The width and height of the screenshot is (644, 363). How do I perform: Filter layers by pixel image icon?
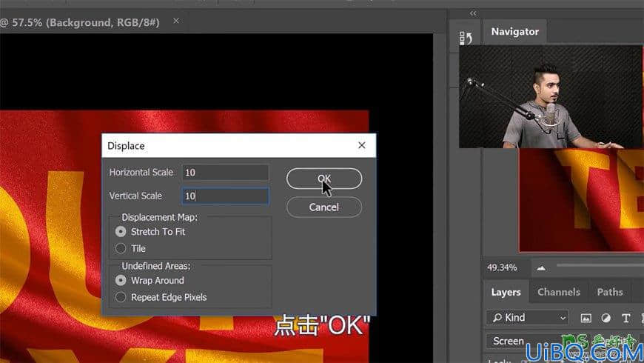pos(586,318)
